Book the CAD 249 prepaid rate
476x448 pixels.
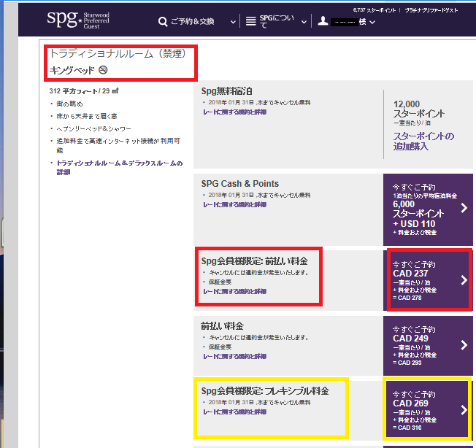click(428, 345)
